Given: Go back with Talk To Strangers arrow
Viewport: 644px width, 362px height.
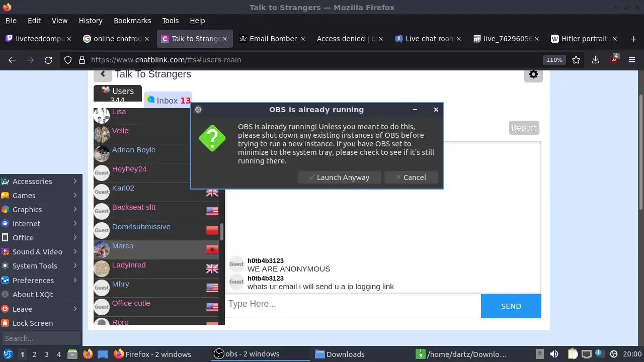Looking at the screenshot, I should (x=103, y=74).
